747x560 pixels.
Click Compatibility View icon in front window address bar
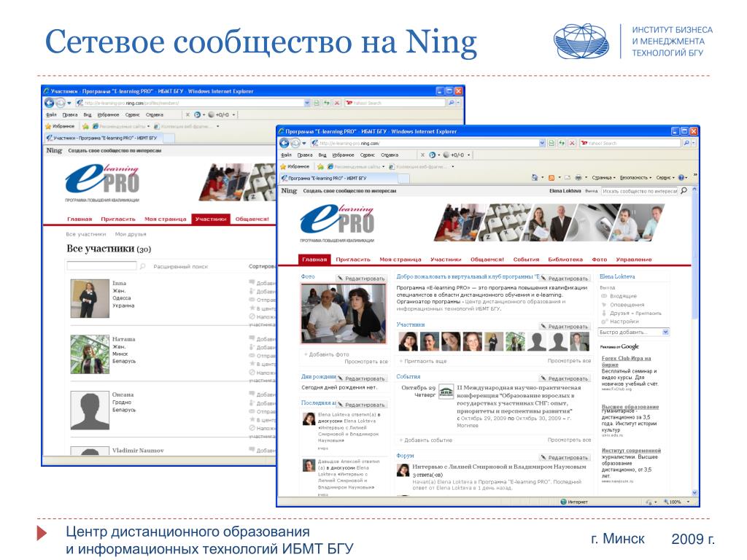[551, 143]
